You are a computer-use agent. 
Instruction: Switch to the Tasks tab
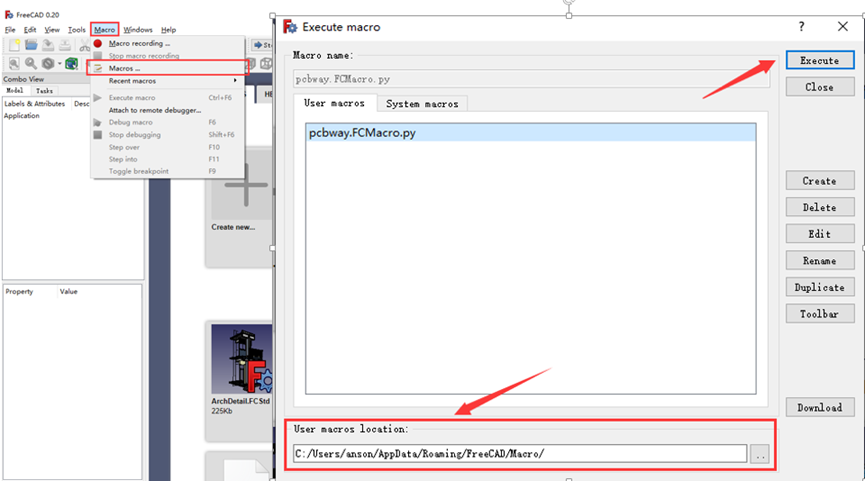coord(44,90)
